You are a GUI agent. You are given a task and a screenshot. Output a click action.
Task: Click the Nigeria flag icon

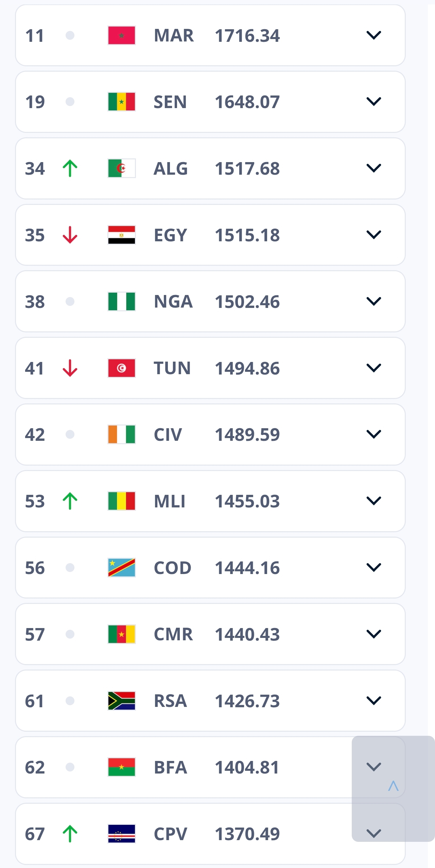tap(121, 300)
